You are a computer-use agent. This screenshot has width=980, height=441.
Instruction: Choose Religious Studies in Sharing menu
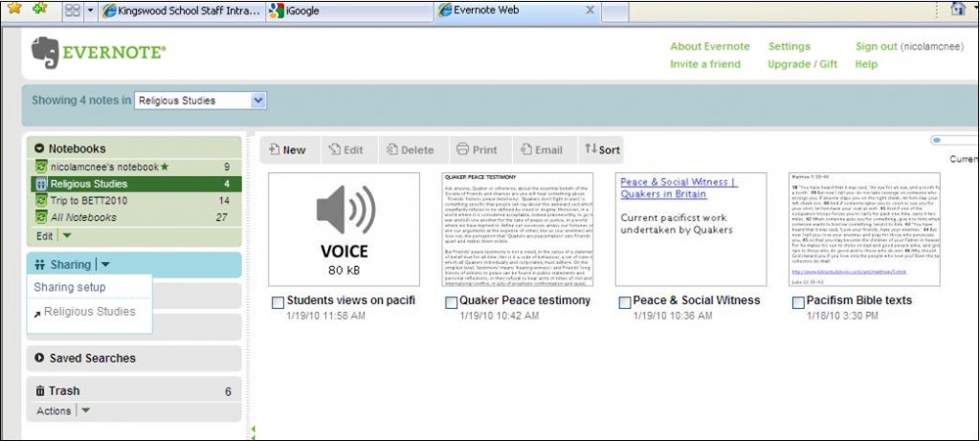pos(89,312)
